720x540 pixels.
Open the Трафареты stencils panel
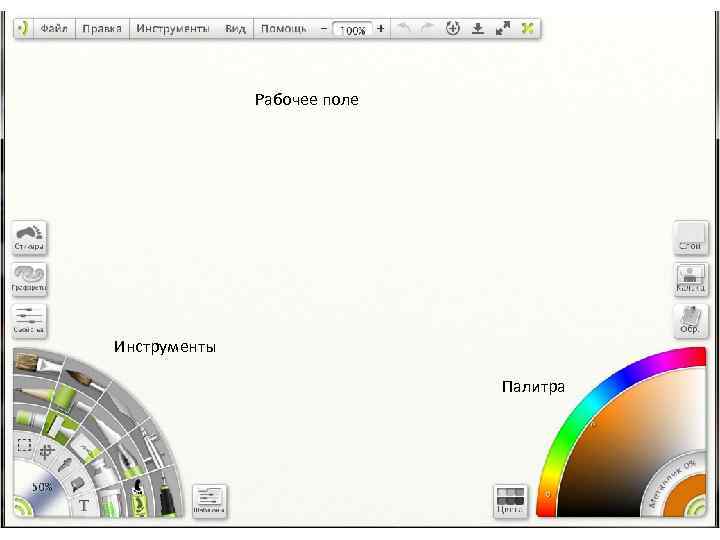[29, 279]
